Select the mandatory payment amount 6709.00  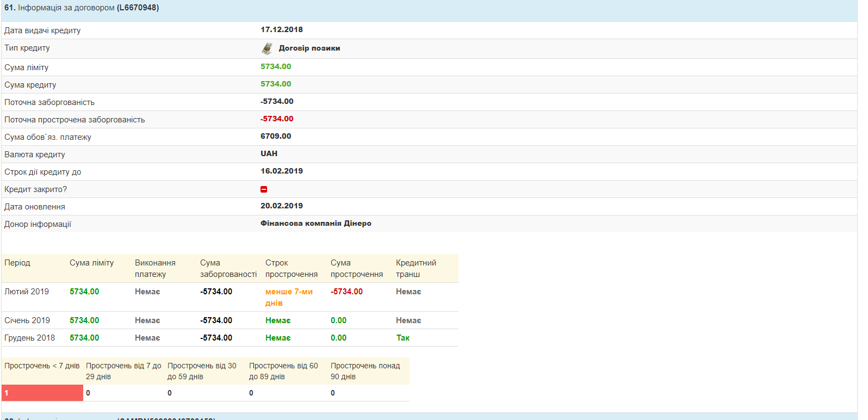pos(276,137)
